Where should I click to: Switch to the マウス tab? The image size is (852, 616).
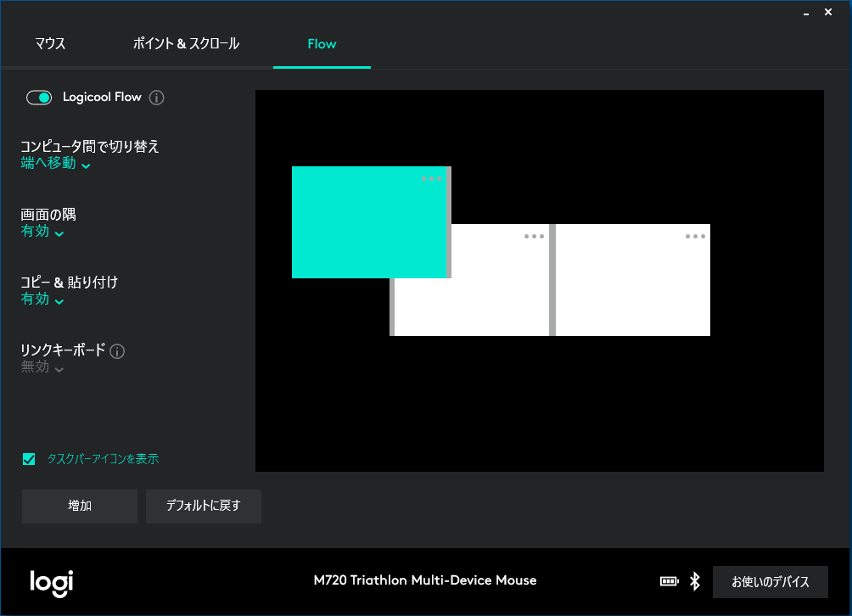(50, 44)
